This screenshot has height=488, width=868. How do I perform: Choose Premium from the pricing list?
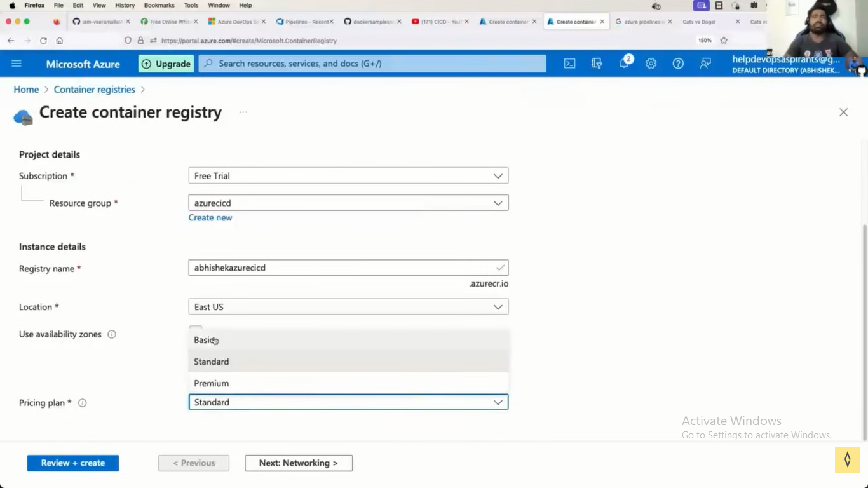pyautogui.click(x=211, y=383)
